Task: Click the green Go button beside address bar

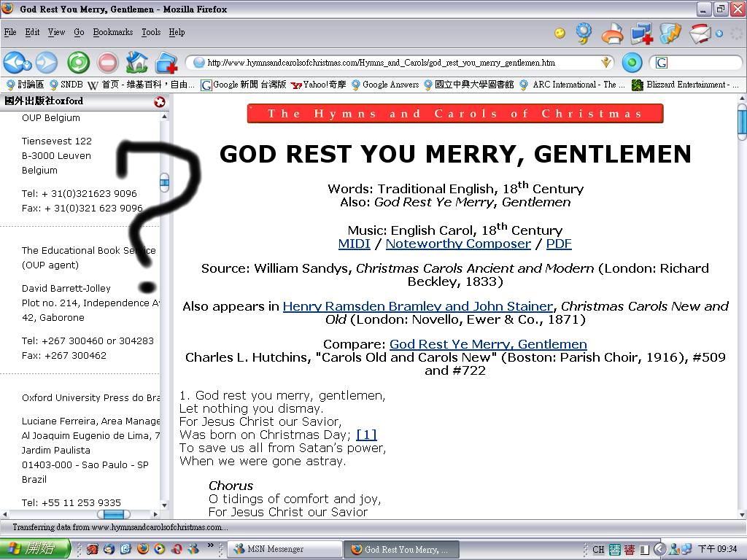Action: coord(632,63)
